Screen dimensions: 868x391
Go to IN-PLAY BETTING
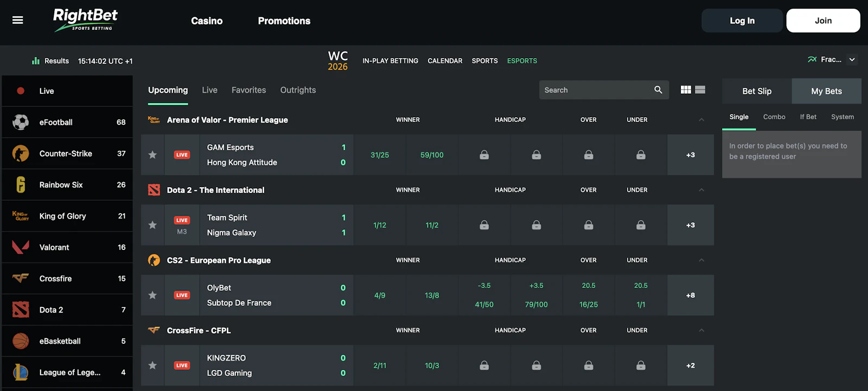(x=390, y=61)
